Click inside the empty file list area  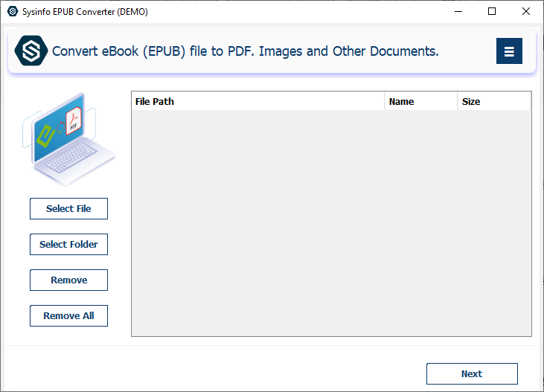click(x=331, y=223)
